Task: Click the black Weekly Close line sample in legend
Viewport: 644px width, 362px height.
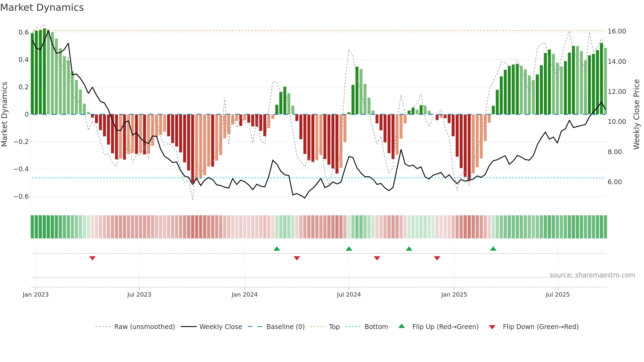Action: pyautogui.click(x=188, y=327)
